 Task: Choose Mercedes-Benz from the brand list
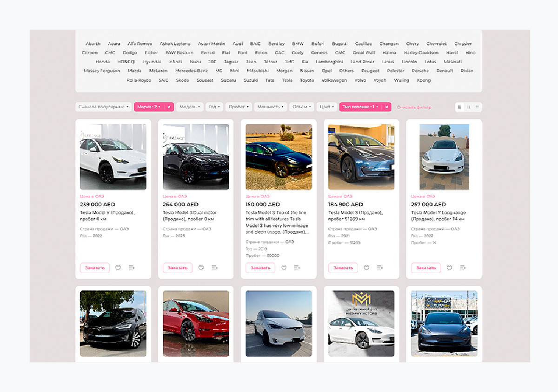pos(191,71)
